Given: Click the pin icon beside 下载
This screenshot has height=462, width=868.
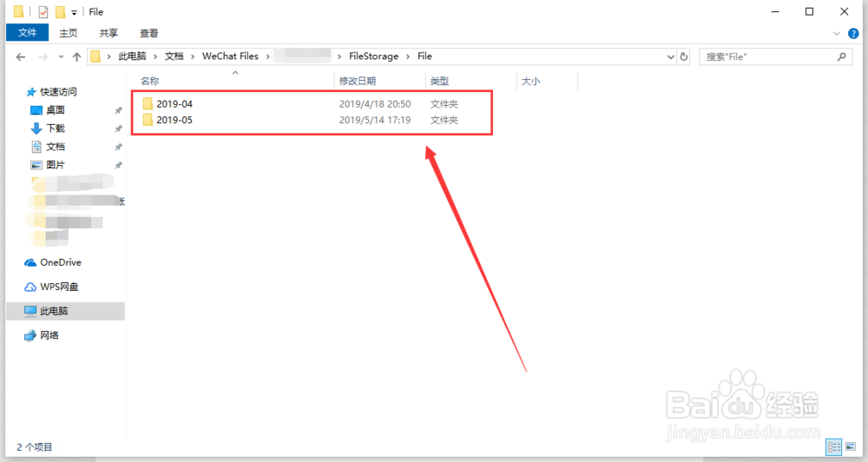Looking at the screenshot, I should pos(118,129).
